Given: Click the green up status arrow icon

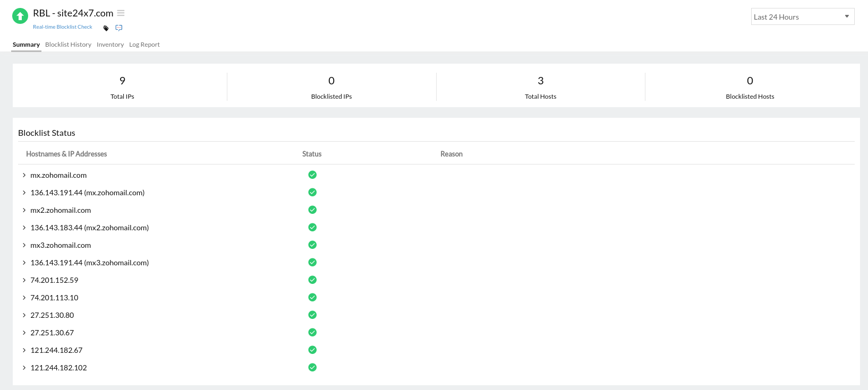Looking at the screenshot, I should (20, 16).
